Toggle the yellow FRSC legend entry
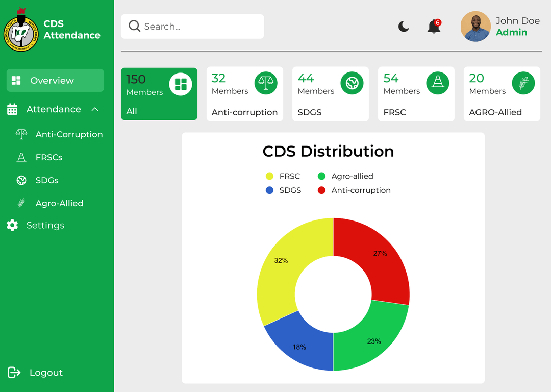The image size is (551, 392). [x=270, y=176]
